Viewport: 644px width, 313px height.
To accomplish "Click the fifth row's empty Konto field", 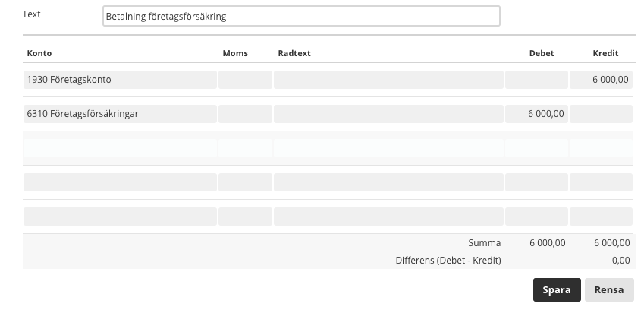I will (120, 217).
